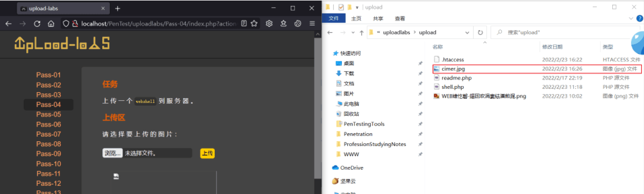Open Firefox hamburger application menu

tap(312, 23)
